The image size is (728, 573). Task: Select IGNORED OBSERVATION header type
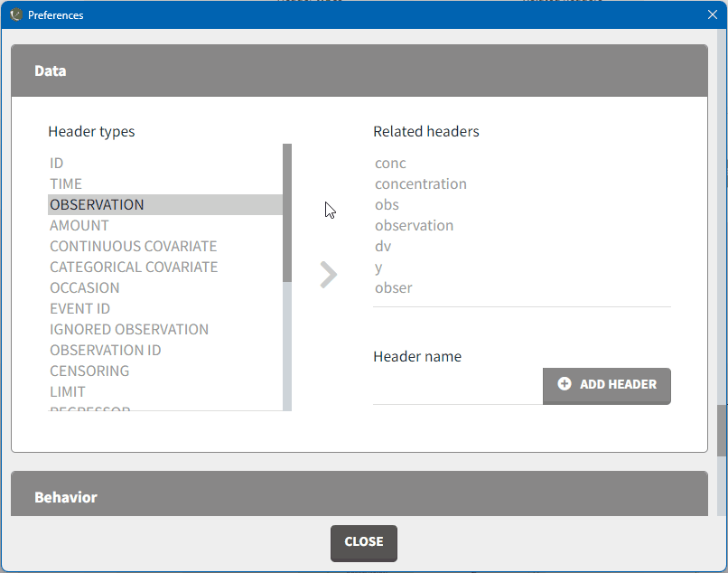coord(129,330)
